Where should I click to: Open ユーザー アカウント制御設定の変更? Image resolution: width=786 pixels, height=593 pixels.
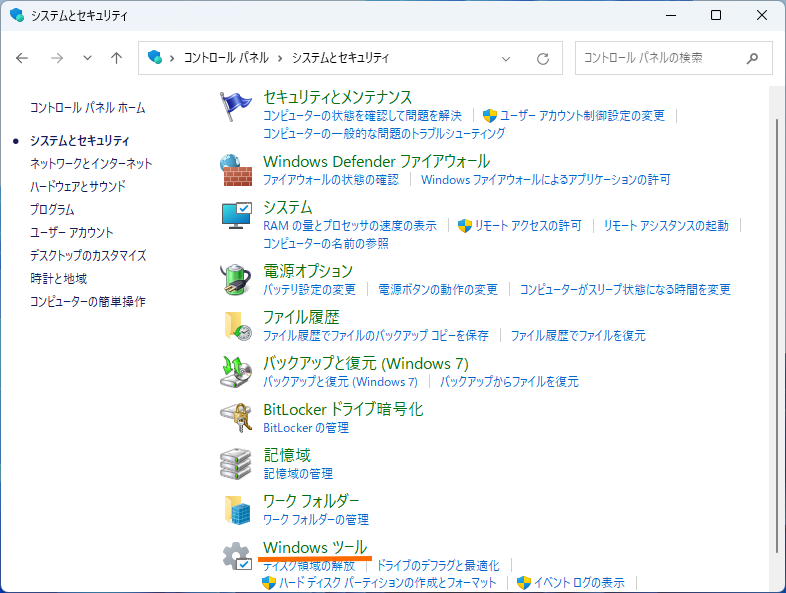tap(582, 116)
